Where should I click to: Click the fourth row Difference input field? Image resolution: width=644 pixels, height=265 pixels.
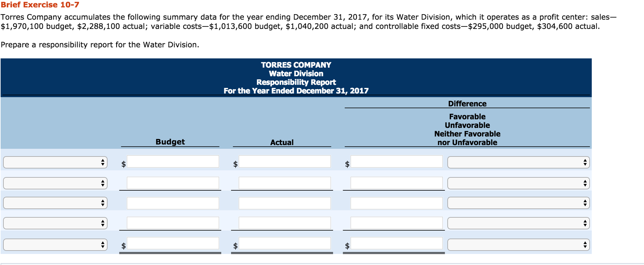click(x=397, y=223)
